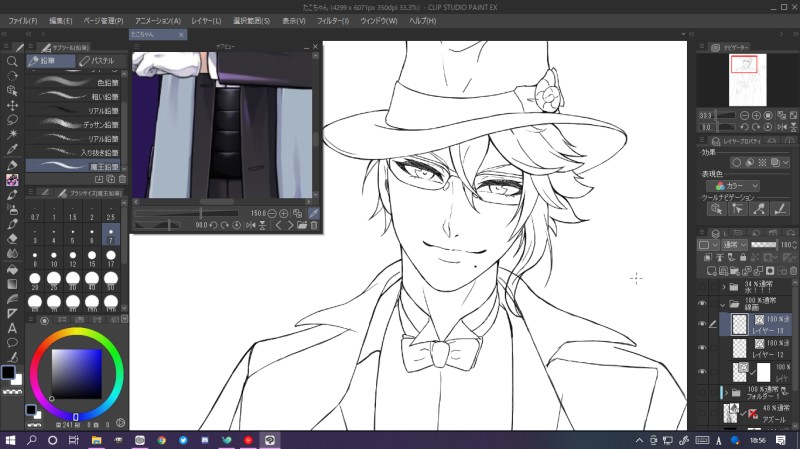
Task: Rotate canvas left in Navigator
Action: coord(744,127)
